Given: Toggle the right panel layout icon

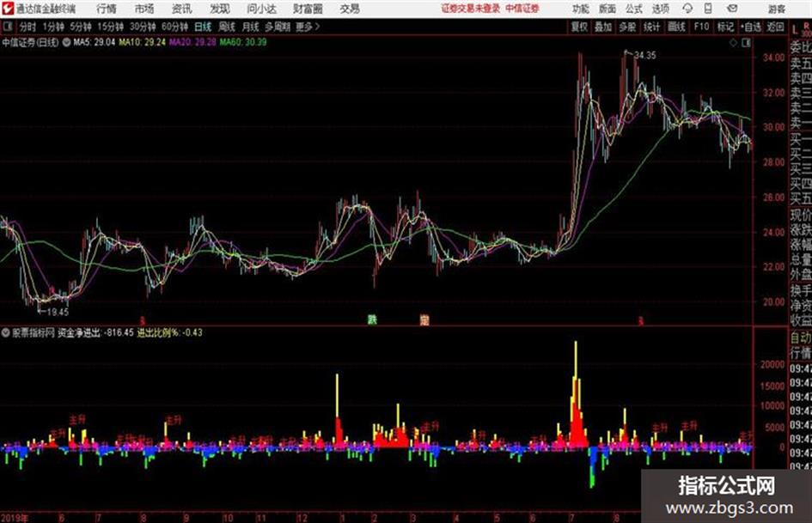Looking at the screenshot, I should (746, 43).
